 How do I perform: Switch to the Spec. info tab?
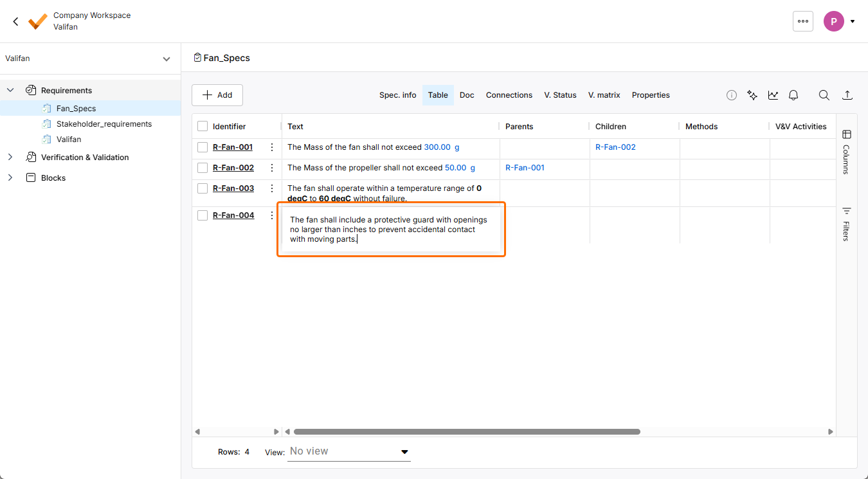click(398, 95)
